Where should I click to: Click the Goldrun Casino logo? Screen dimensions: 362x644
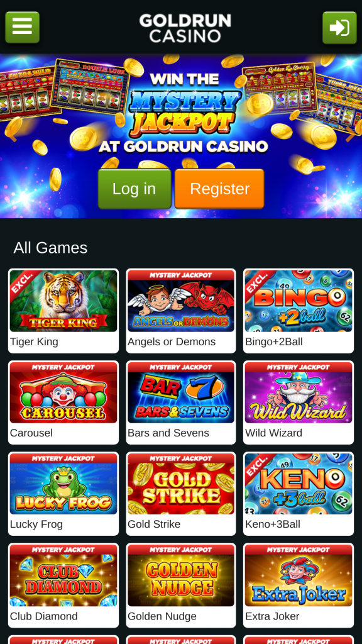pyautogui.click(x=185, y=28)
